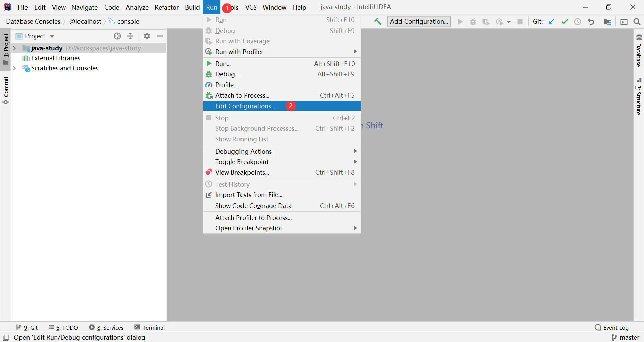Open the 6: TODO tool window
The width and height of the screenshot is (644, 342).
click(63, 327)
